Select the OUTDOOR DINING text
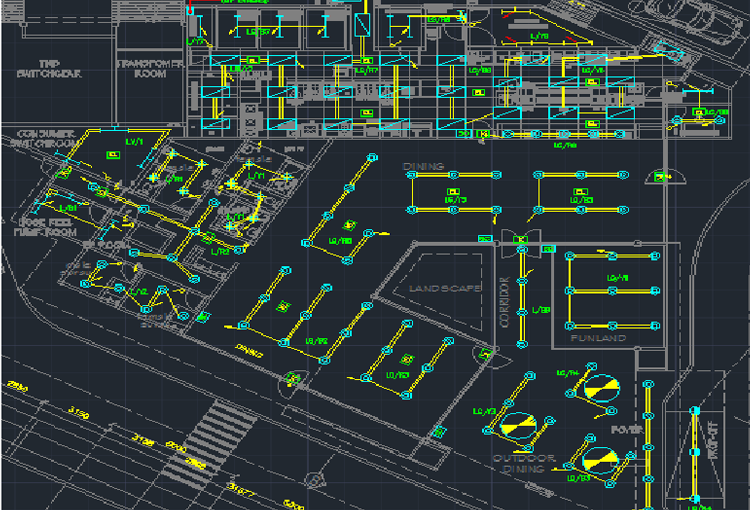750x510 pixels. [x=523, y=463]
